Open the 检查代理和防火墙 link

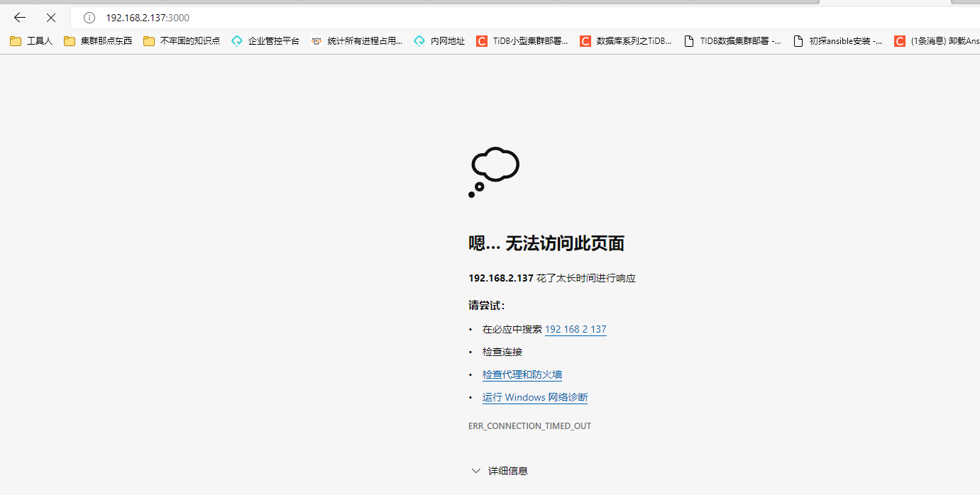pyautogui.click(x=522, y=374)
